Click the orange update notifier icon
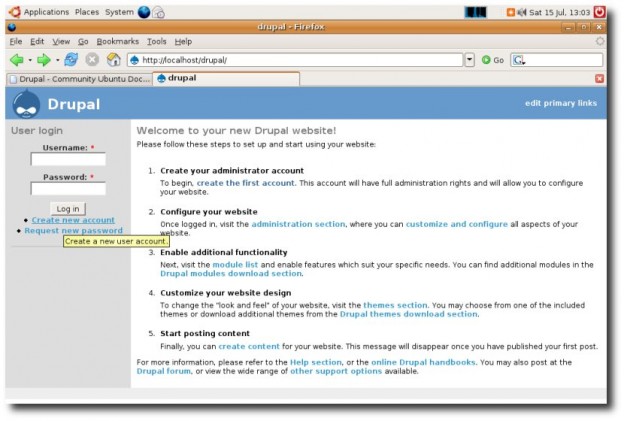This screenshot has width=624, height=421. click(511, 12)
